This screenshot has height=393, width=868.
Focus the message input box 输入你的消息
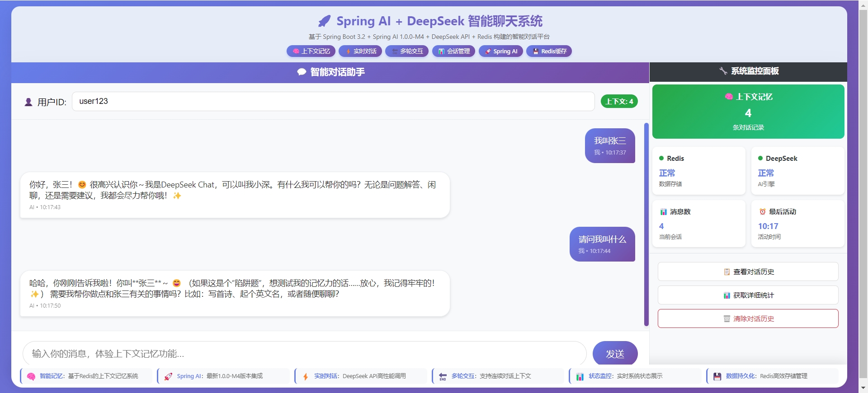pos(304,354)
